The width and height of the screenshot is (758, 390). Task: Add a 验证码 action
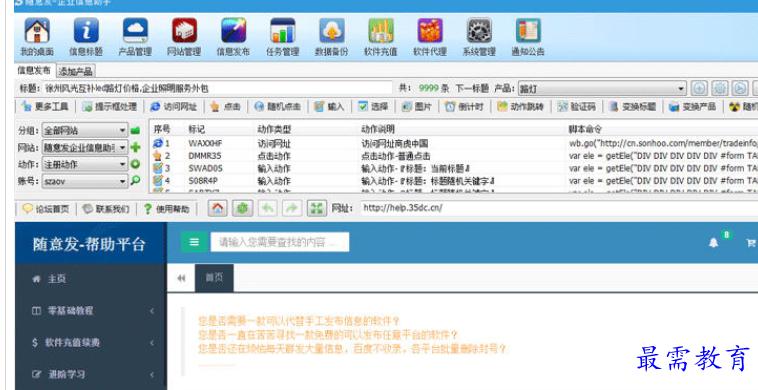[x=577, y=106]
